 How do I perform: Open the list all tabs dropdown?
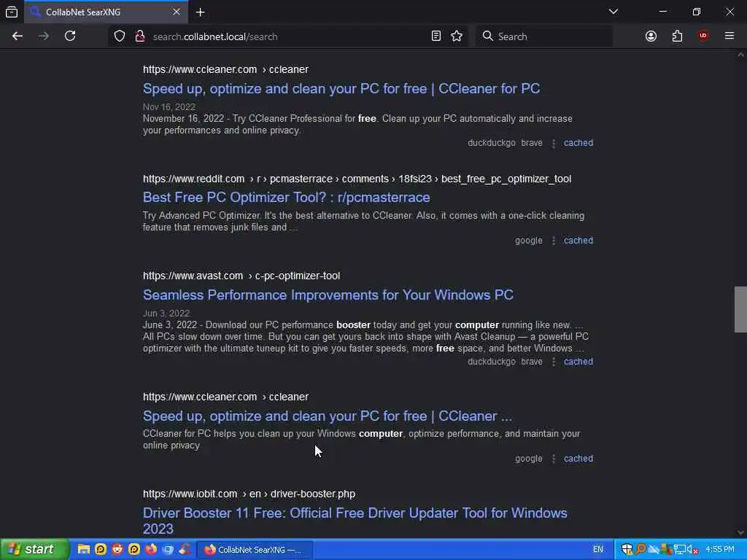click(x=614, y=12)
